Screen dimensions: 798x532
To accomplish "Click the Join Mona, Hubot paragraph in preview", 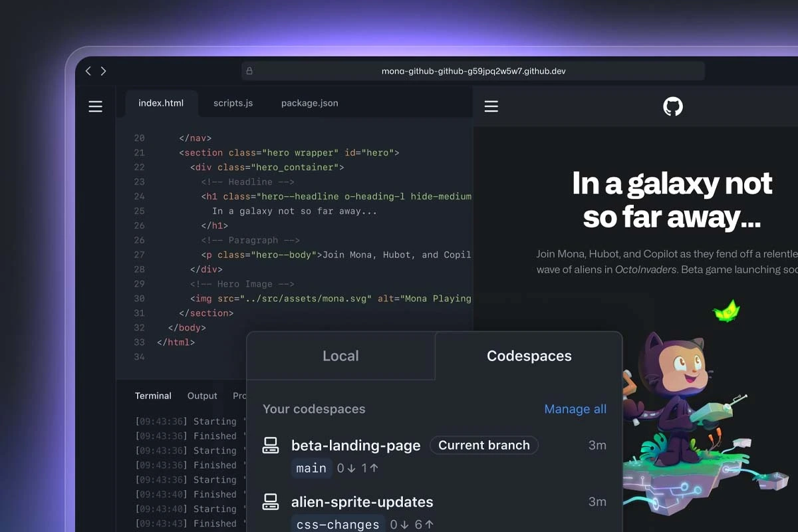I will [x=667, y=261].
